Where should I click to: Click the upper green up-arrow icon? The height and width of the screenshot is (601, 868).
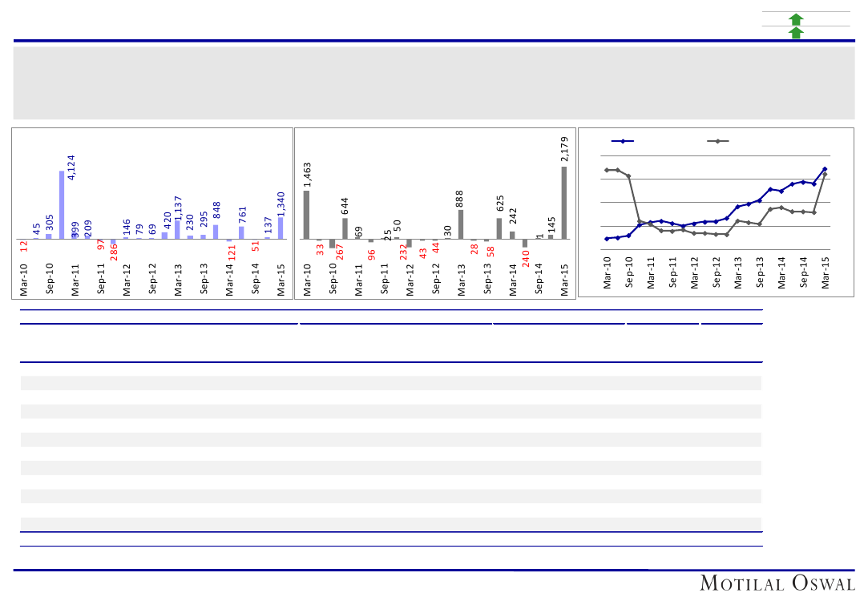point(796,19)
